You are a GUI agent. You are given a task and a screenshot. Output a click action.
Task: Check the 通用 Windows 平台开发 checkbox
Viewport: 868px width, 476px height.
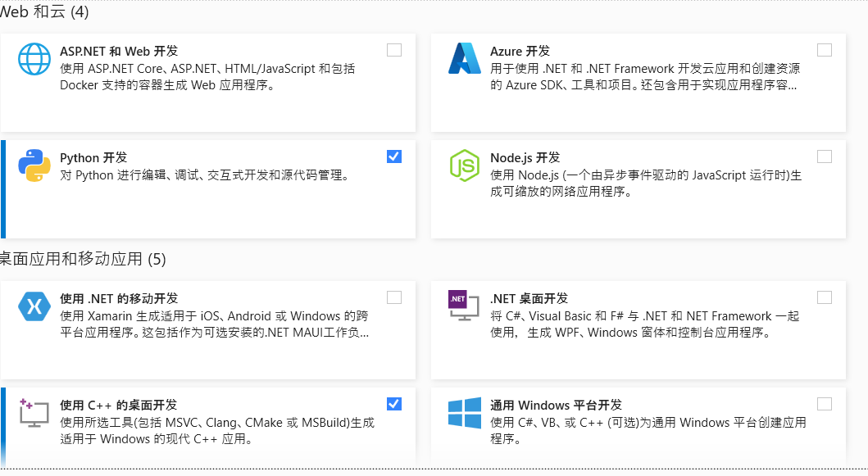[x=825, y=404]
